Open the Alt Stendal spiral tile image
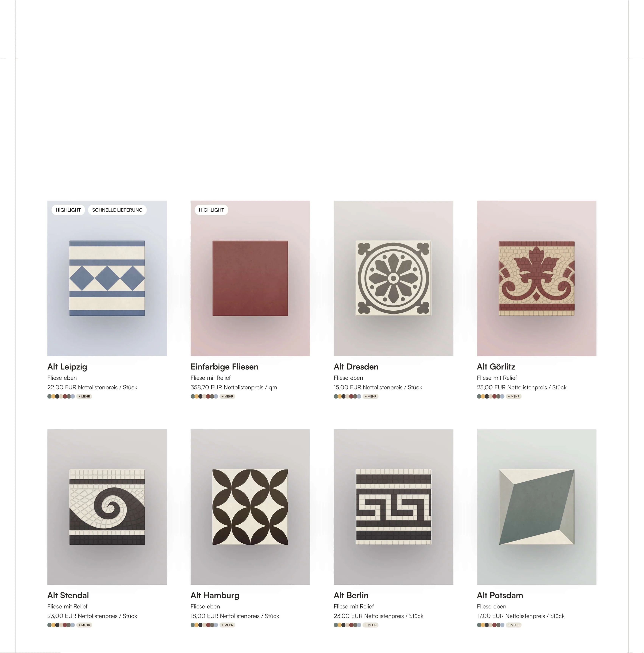This screenshot has height=653, width=644. pos(107,507)
